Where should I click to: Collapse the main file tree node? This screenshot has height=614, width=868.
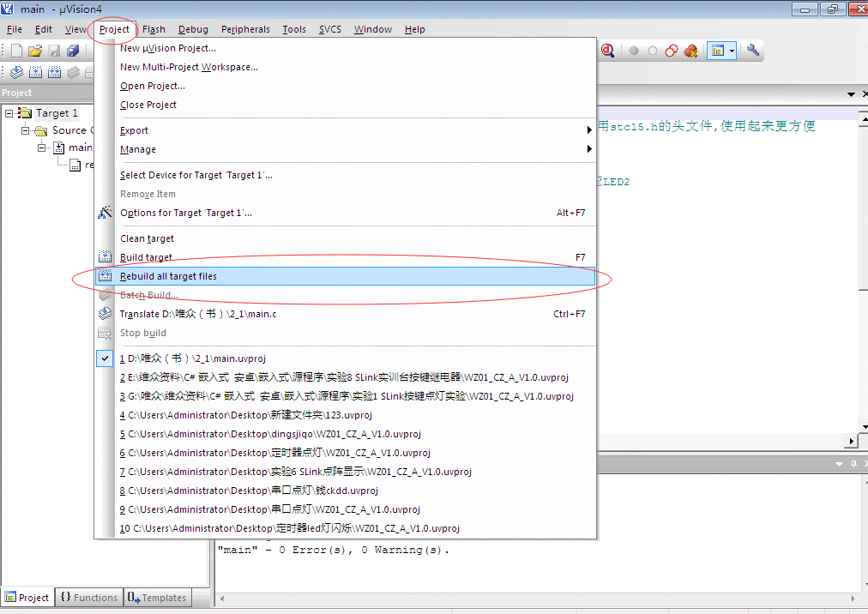(42, 147)
